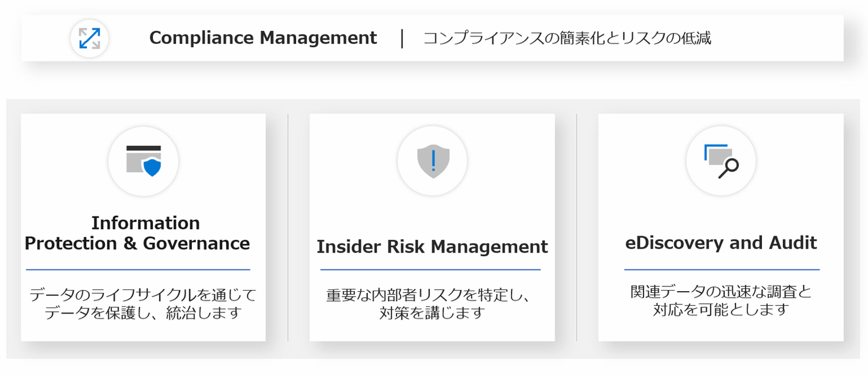
Task: Click the 重要な内部者リスク description text
Action: pyautogui.click(x=429, y=303)
